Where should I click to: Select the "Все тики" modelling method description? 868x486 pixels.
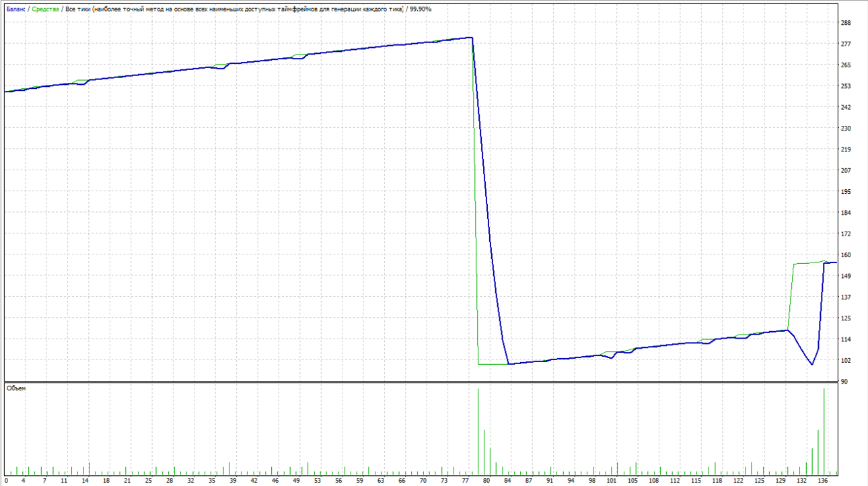[235, 9]
